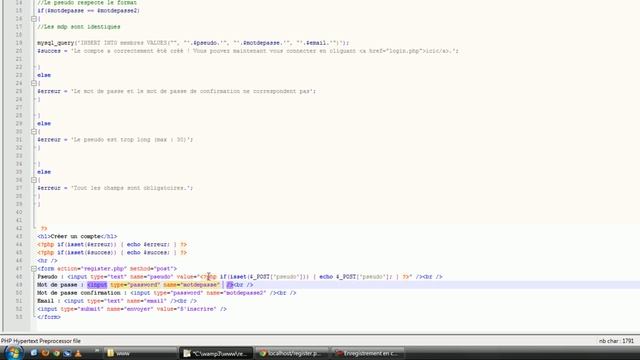Viewport: 640px width, 360px height.
Task: Click on the mysql_query INSERT line
Action: click(x=193, y=43)
